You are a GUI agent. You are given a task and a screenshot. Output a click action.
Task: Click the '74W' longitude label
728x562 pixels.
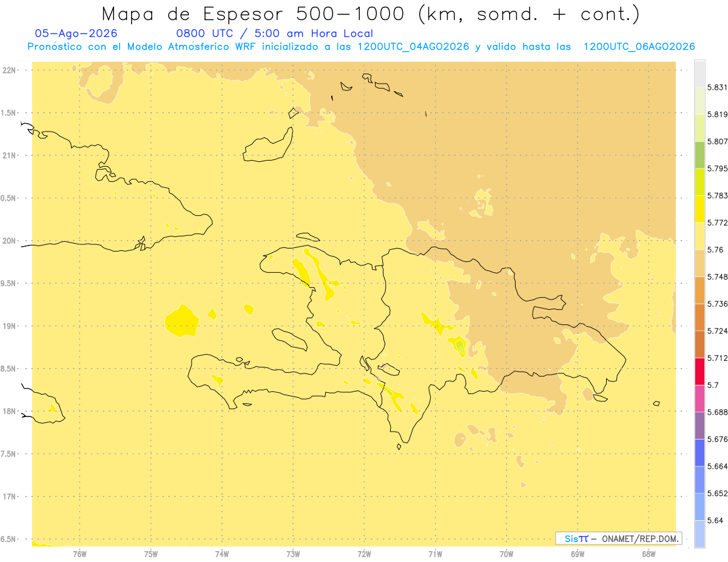[x=222, y=555]
